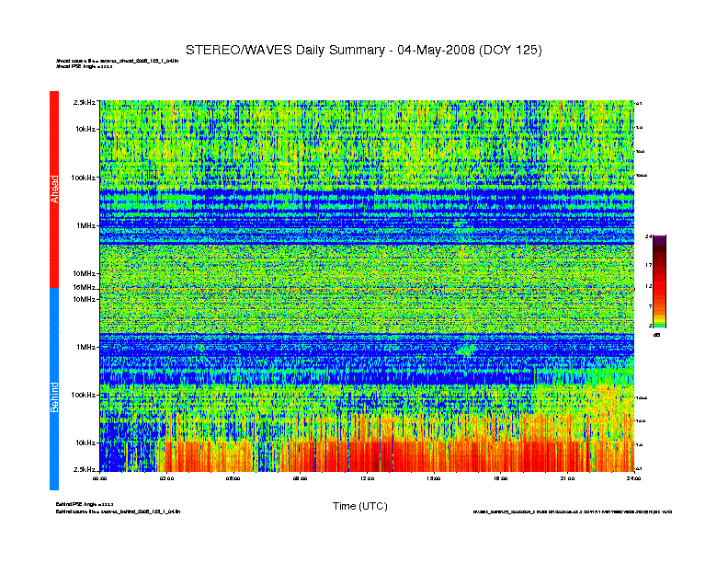Click the Ahead PSE Angle line
This screenshot has height=563, width=728.
pos(84,66)
